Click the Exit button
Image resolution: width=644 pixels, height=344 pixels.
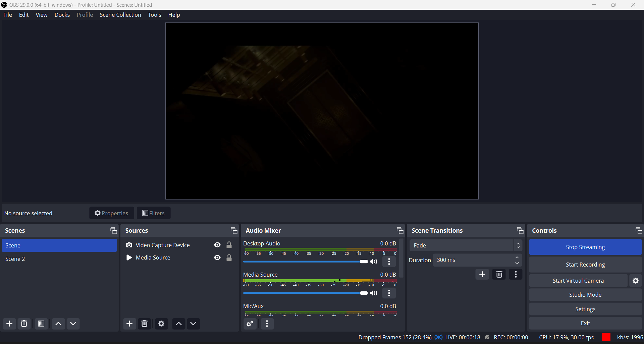pos(585,323)
